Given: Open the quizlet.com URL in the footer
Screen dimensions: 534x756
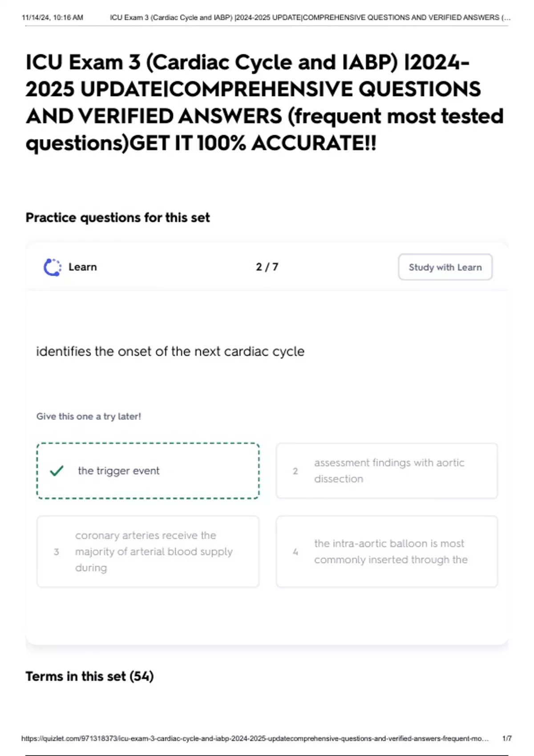Looking at the screenshot, I should [255, 739].
